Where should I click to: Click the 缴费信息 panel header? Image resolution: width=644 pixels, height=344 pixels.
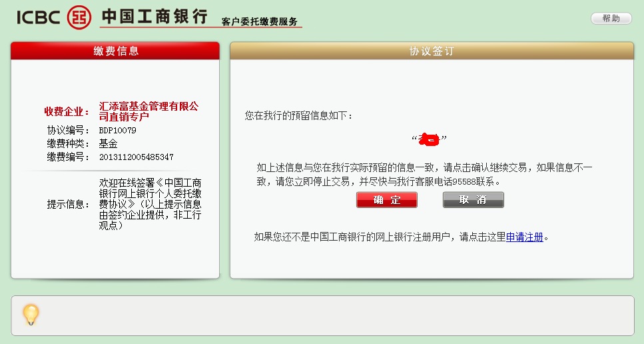115,51
